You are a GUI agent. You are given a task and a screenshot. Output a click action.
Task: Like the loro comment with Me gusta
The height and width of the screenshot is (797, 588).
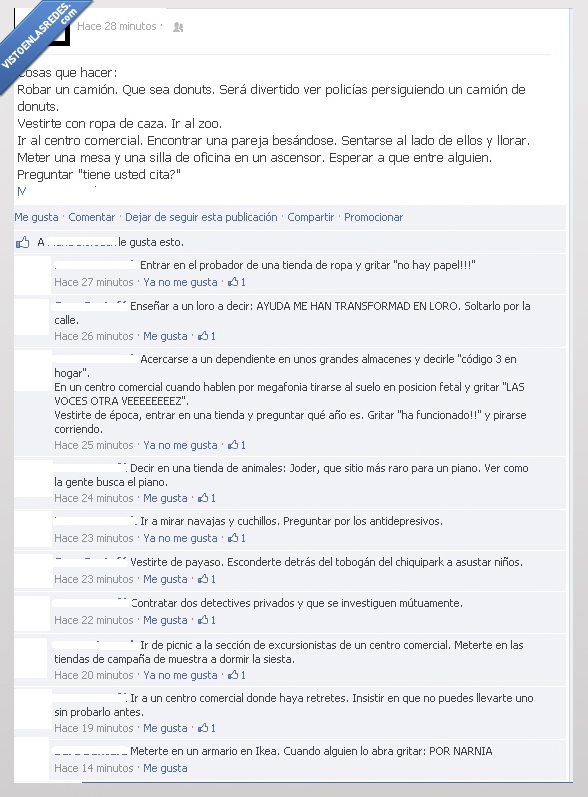coord(165,336)
